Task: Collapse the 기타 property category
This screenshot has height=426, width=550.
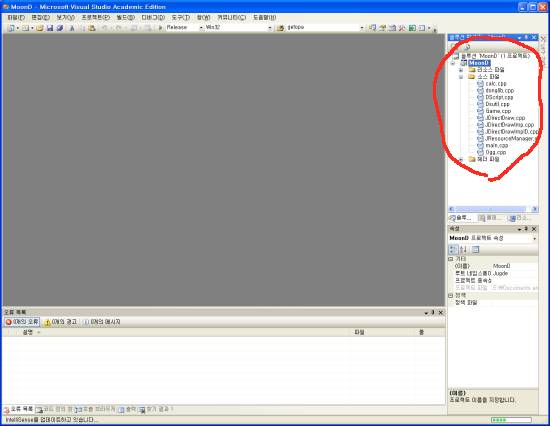Action: pyautogui.click(x=451, y=259)
